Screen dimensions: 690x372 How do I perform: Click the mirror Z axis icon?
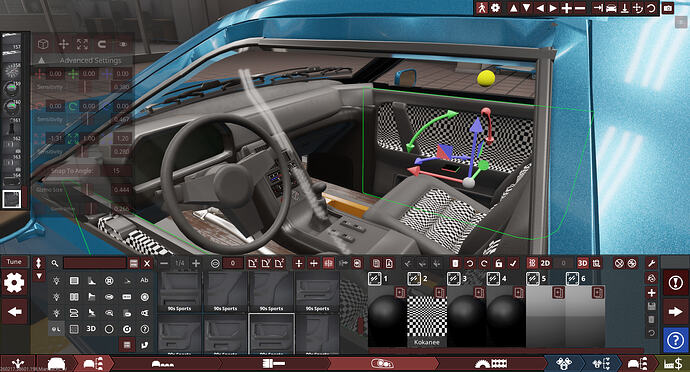pyautogui.click(x=279, y=263)
